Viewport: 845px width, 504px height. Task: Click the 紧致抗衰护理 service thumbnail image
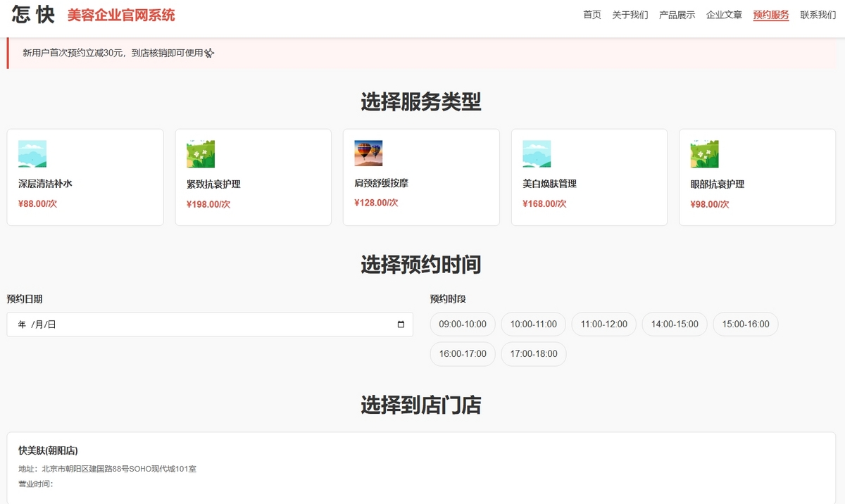coord(201,153)
